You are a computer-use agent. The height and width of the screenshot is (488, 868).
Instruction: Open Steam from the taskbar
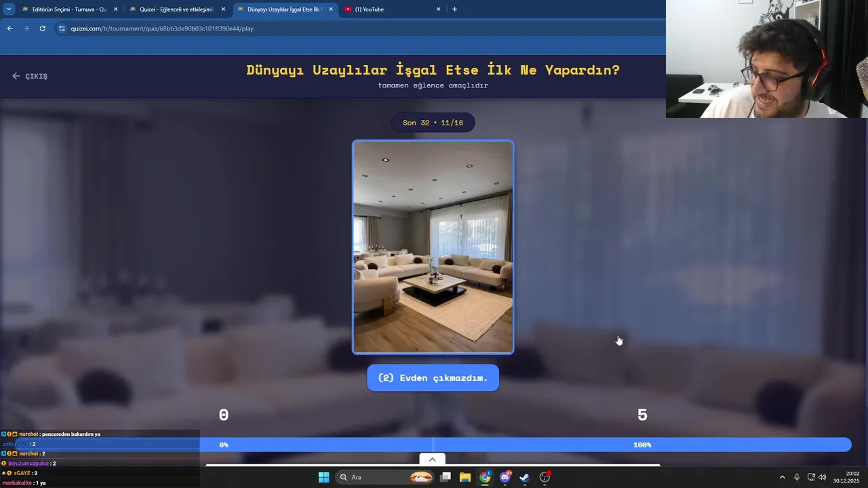pos(524,477)
